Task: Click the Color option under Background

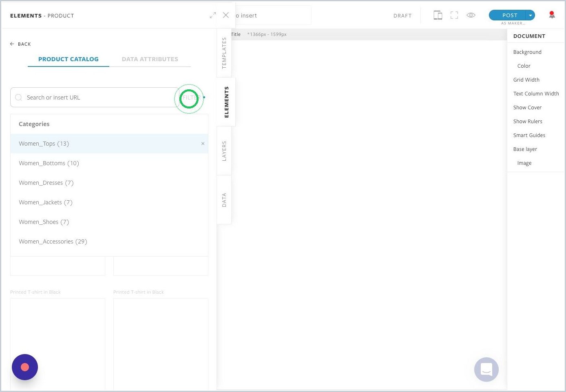Action: 524,66
